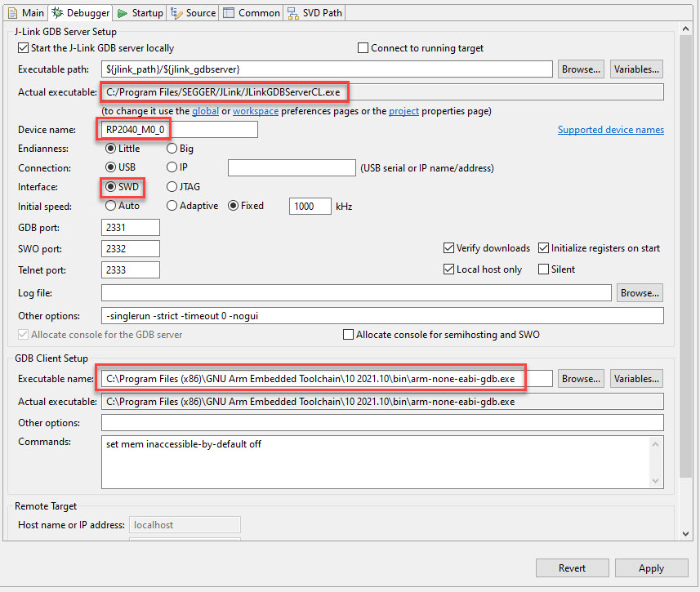Open the Startup tab

coord(140,13)
